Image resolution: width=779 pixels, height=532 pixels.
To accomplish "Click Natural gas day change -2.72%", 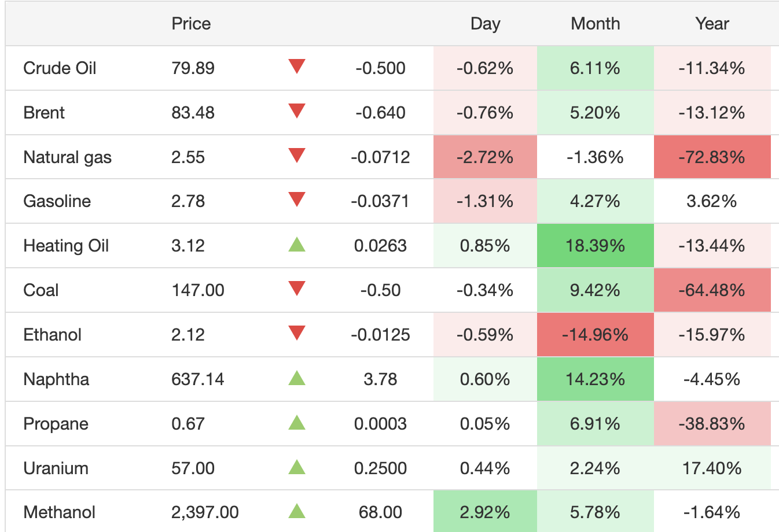I will click(x=485, y=157).
